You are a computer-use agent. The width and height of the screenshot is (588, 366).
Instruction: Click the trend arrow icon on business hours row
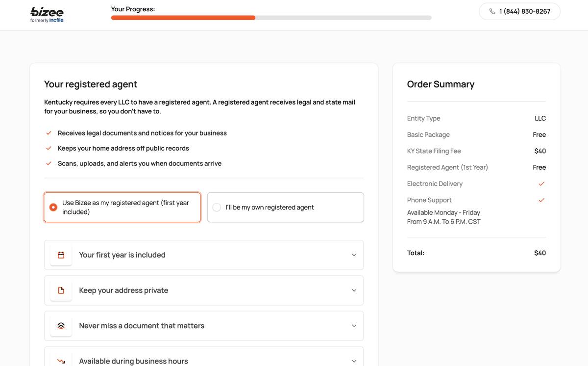61,361
